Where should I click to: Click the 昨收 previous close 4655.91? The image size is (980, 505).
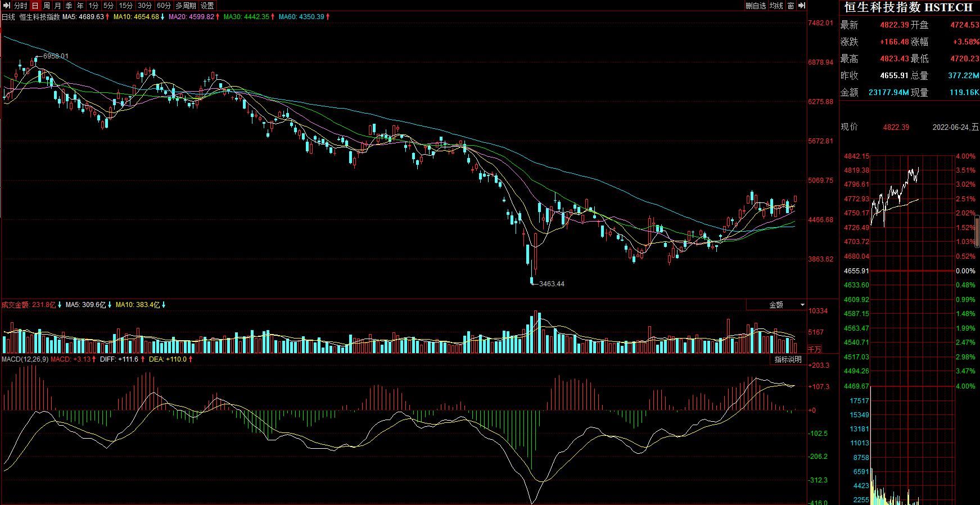point(895,76)
